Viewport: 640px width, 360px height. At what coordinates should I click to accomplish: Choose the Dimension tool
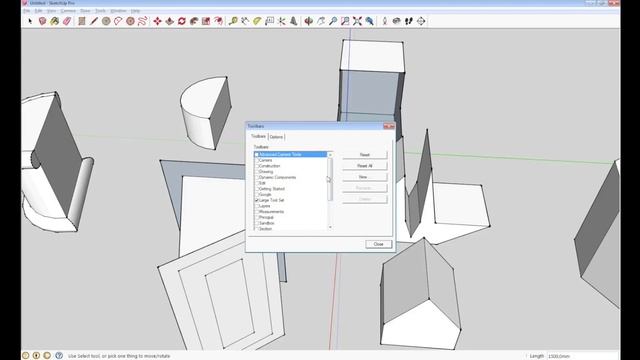click(245, 21)
